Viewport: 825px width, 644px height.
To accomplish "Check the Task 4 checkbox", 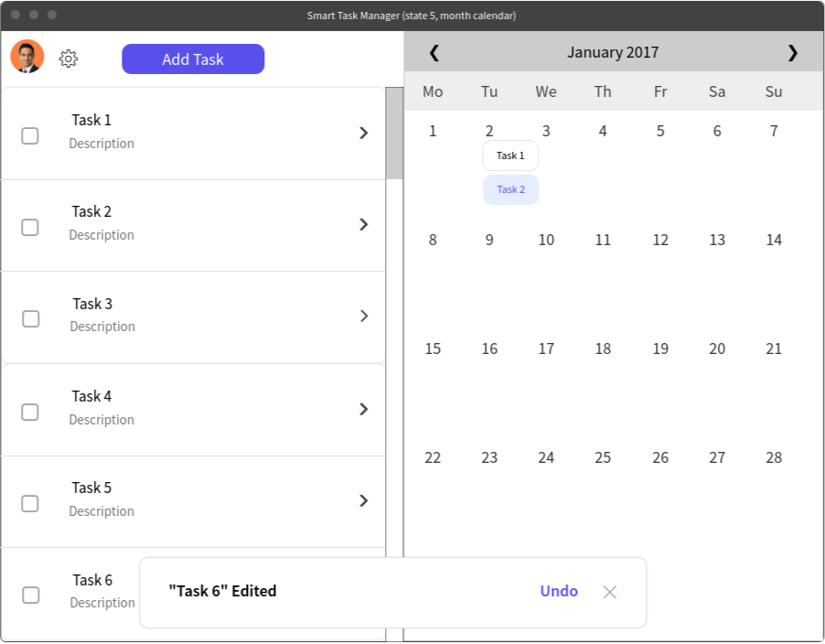I will [30, 412].
